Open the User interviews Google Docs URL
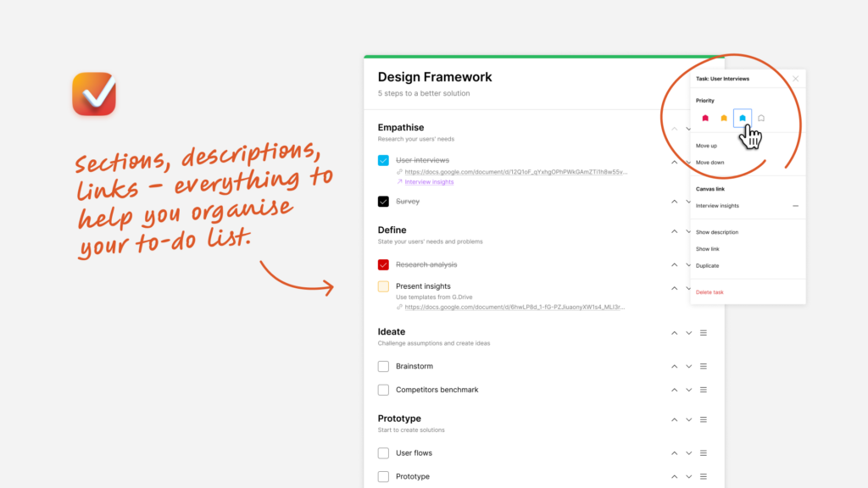This screenshot has height=488, width=868. 516,171
